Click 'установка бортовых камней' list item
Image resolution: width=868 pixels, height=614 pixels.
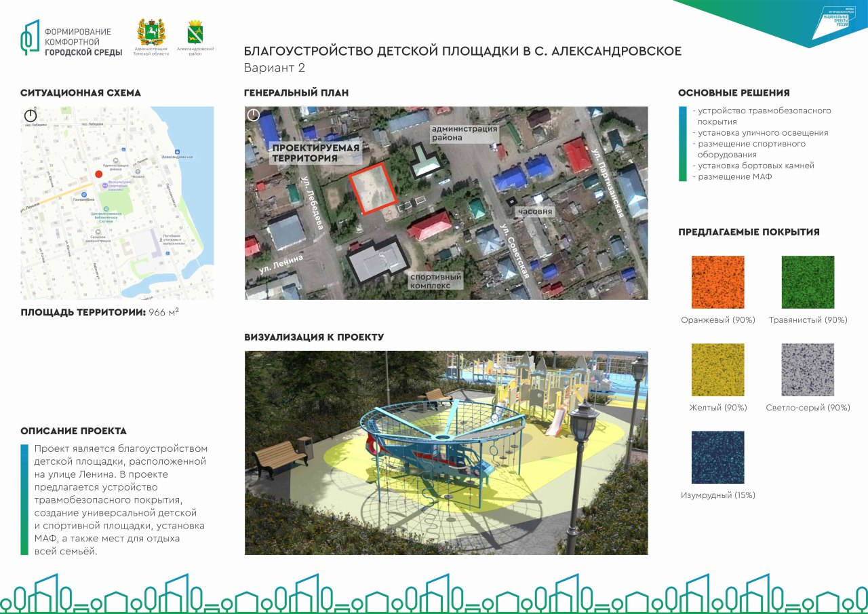[755, 166]
